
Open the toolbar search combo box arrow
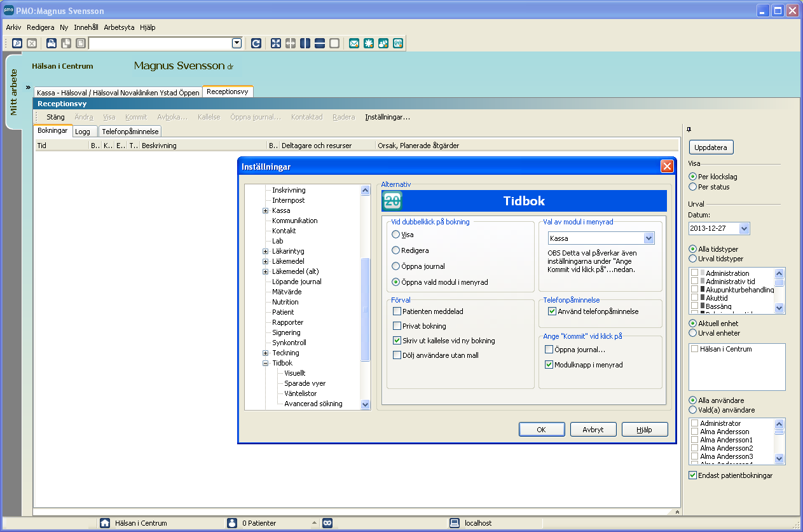point(237,43)
